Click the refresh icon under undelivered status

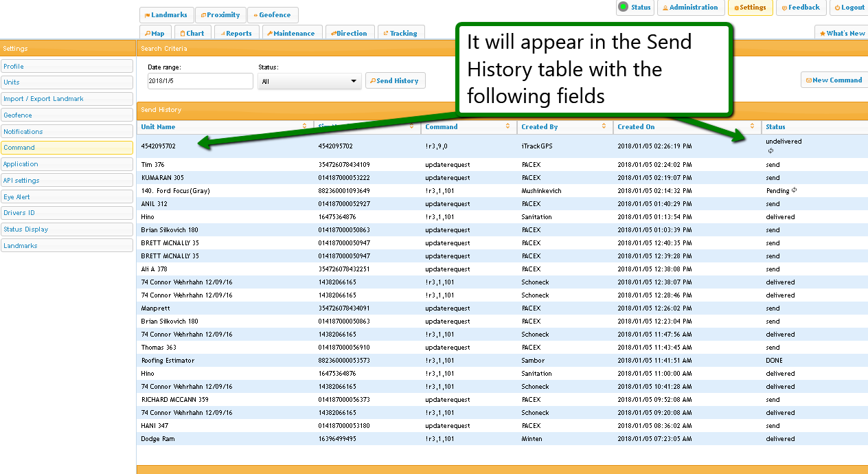(x=770, y=150)
